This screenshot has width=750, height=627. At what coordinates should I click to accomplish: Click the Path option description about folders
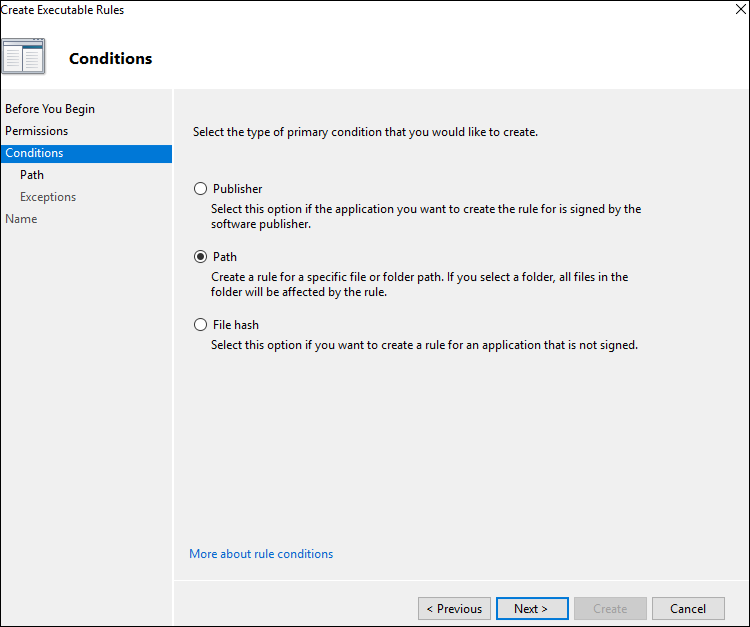tap(419, 284)
